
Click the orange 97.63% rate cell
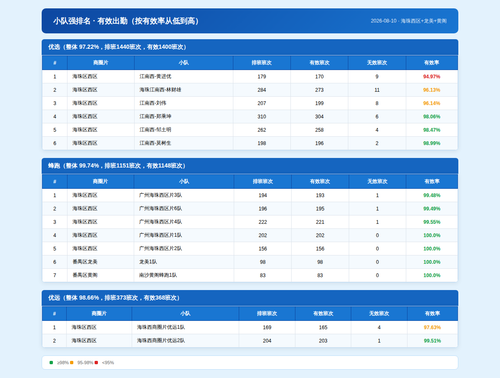click(x=432, y=327)
